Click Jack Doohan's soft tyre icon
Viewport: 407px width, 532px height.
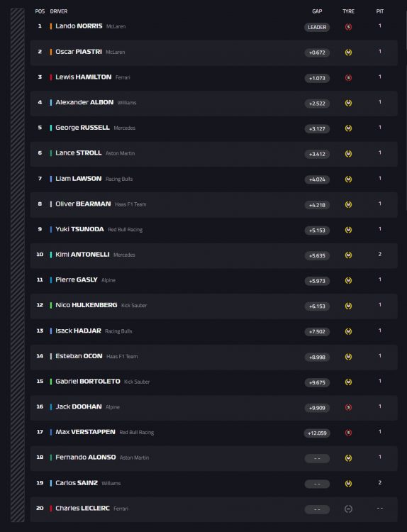click(x=348, y=407)
